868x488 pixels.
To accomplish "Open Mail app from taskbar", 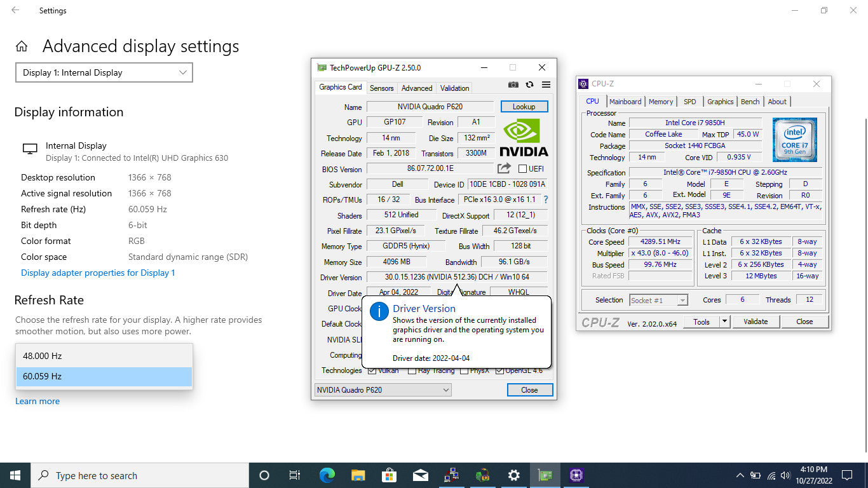I will tap(420, 475).
